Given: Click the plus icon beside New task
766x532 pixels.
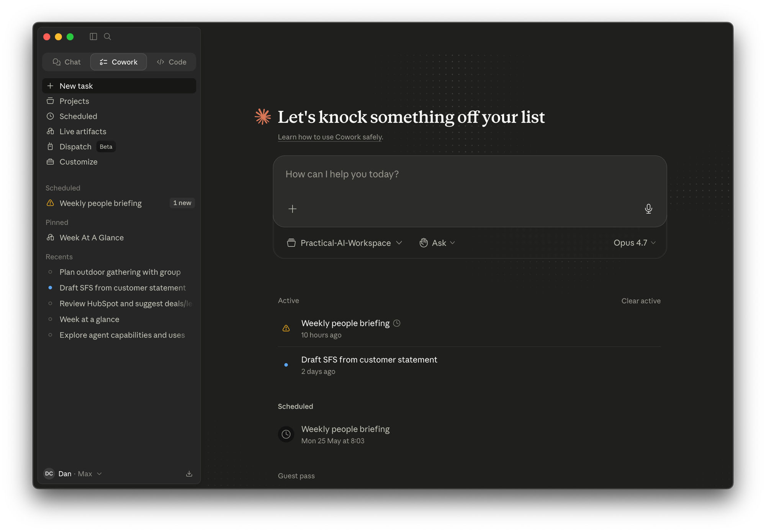Looking at the screenshot, I should click(50, 86).
